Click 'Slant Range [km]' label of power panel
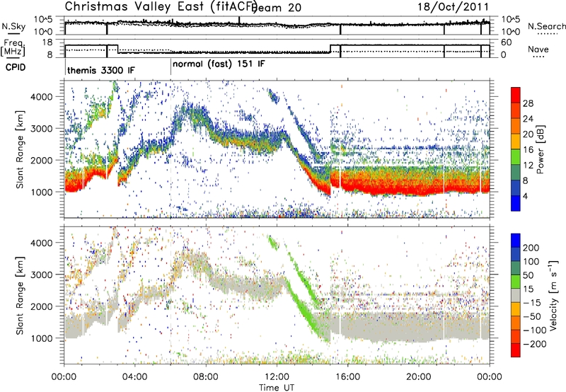The width and height of the screenshot is (566, 392). tap(20, 149)
